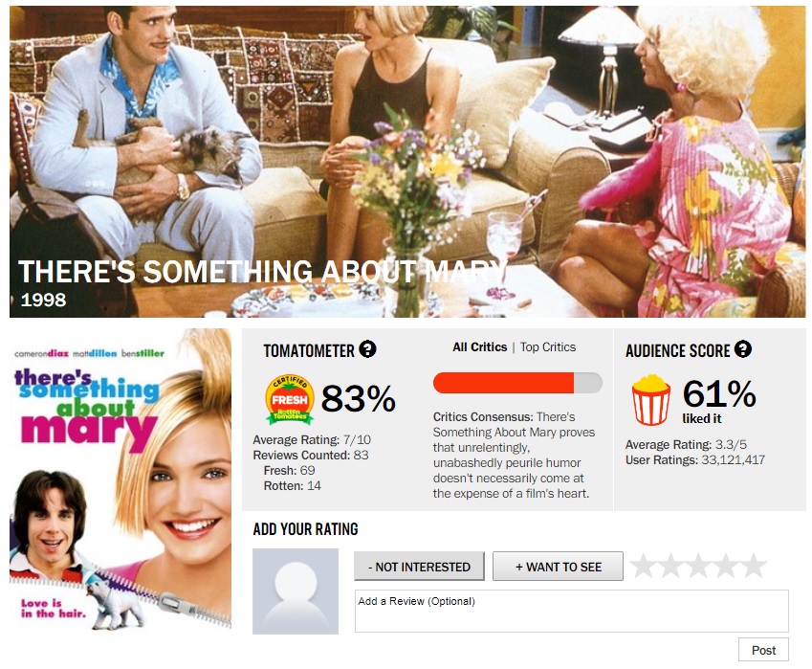Switch to the All Critics tab
812x669 pixels.
coord(479,347)
